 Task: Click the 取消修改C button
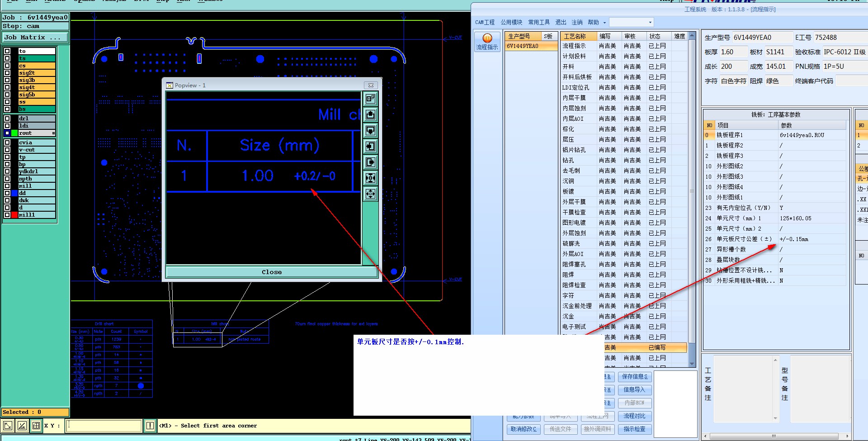[x=524, y=429]
